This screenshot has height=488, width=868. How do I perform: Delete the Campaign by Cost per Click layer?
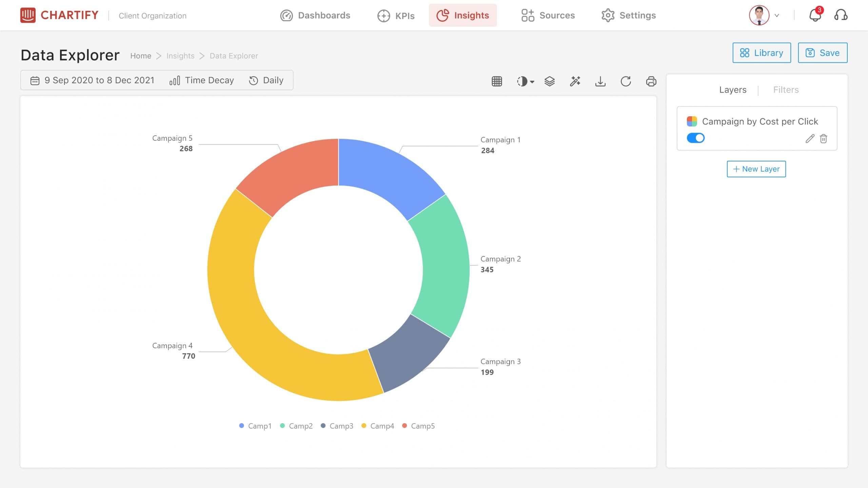[824, 138]
